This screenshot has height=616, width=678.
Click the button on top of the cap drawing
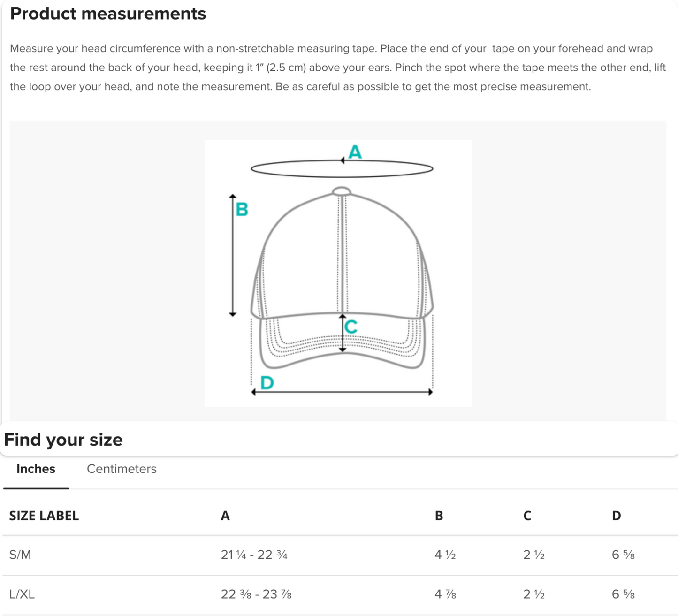coord(342,191)
